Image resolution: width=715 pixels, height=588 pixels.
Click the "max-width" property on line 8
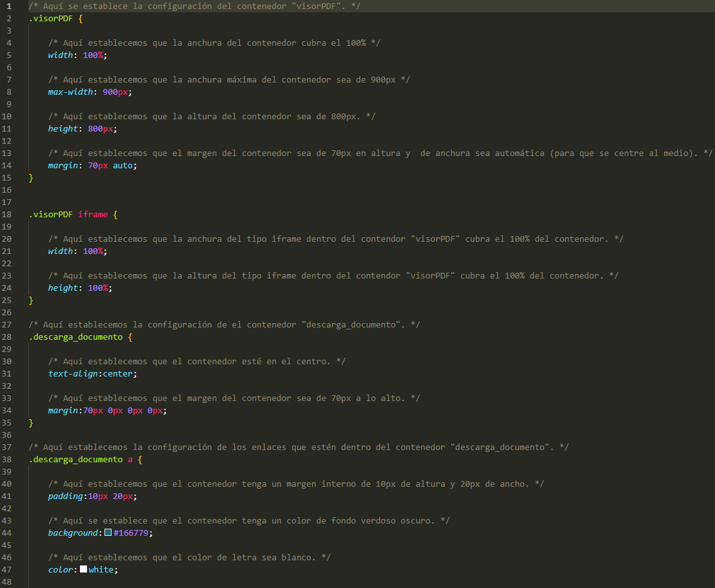click(71, 92)
